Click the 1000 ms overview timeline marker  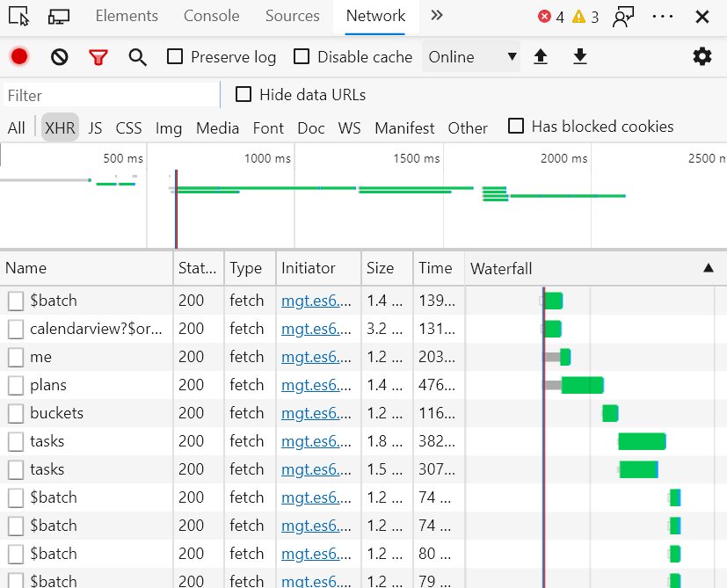pyautogui.click(x=267, y=158)
